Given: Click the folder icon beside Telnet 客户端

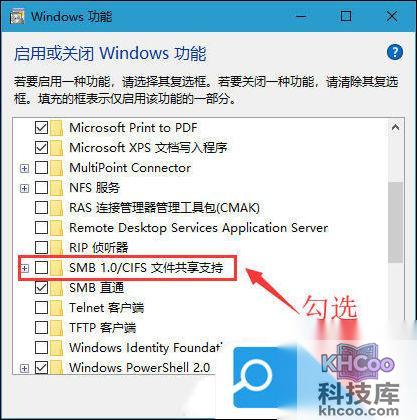Looking at the screenshot, I should [x=56, y=308].
